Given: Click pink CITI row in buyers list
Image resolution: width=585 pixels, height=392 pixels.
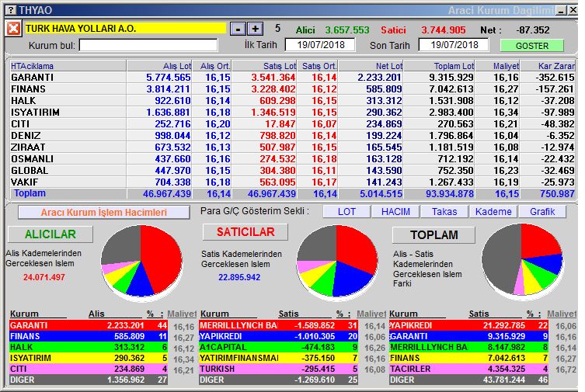Looking at the screenshot, I should pyautogui.click(x=89, y=369).
